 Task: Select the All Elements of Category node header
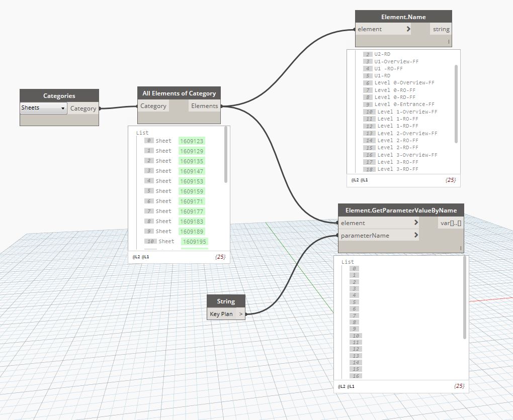point(179,93)
